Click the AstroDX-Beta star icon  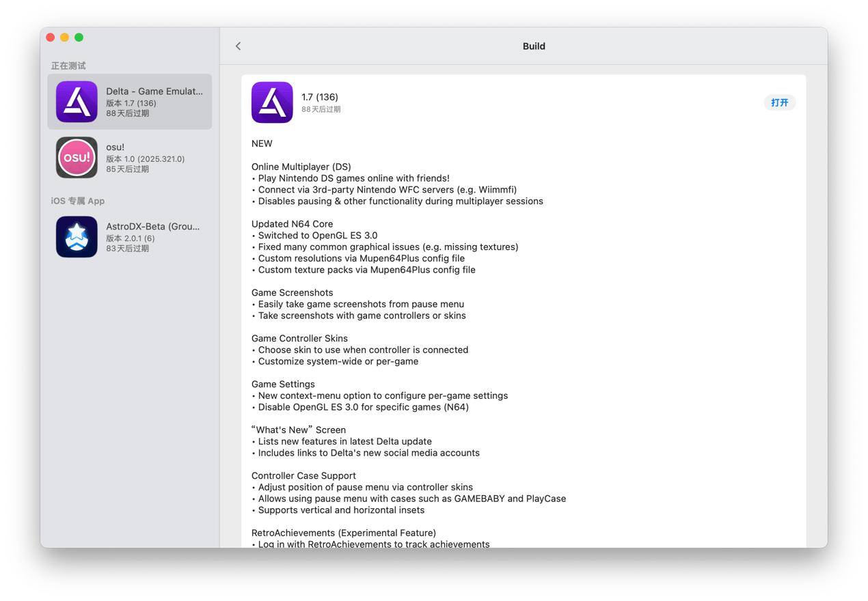[77, 237]
